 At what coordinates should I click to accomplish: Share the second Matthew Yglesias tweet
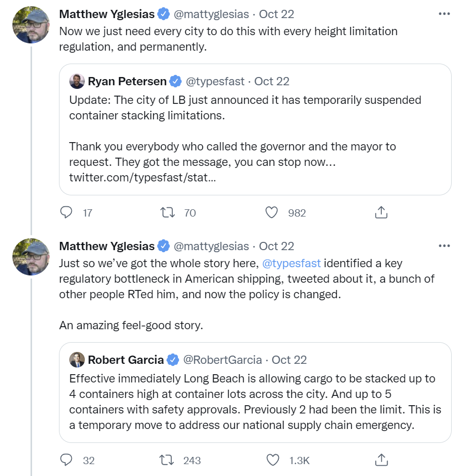(x=381, y=459)
